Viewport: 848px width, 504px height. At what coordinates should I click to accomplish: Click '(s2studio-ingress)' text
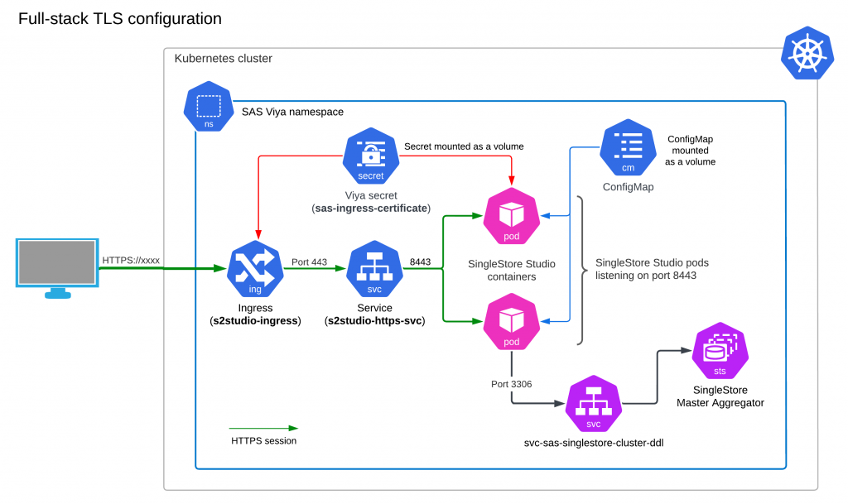255,321
